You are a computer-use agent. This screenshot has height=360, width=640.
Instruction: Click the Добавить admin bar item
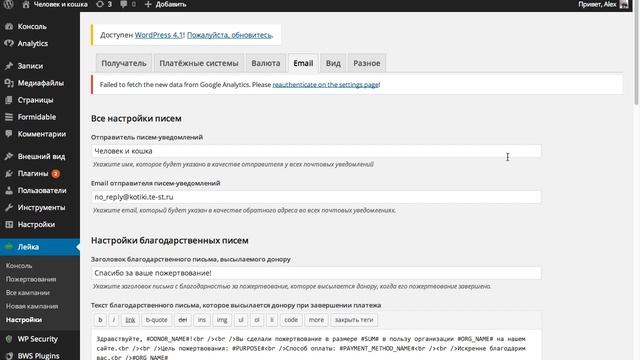point(165,4)
